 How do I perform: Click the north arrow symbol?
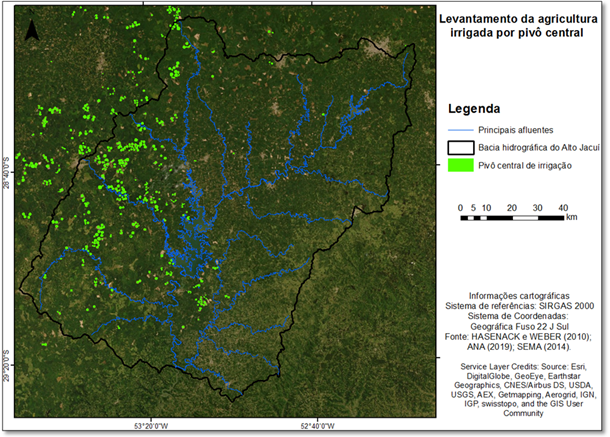[x=31, y=29]
